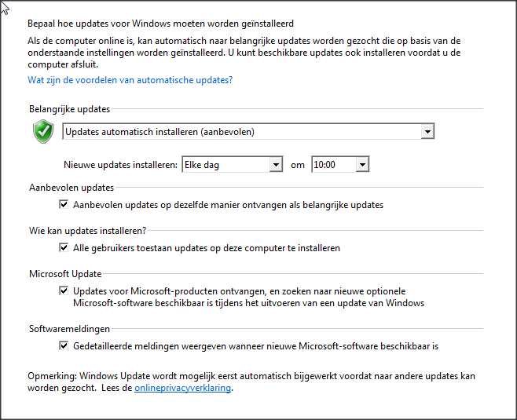The height and width of the screenshot is (420, 517).
Task: Open the 'Wat zijn de voordelen van automatische updates?' link
Action: pyautogui.click(x=130, y=80)
